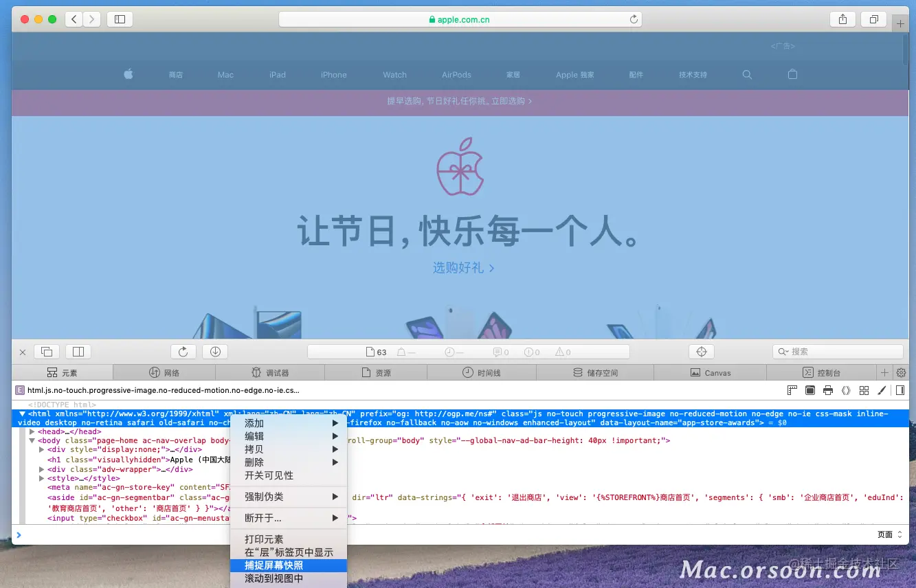Open 删除 submenu in context menu
916x588 pixels.
click(x=289, y=462)
